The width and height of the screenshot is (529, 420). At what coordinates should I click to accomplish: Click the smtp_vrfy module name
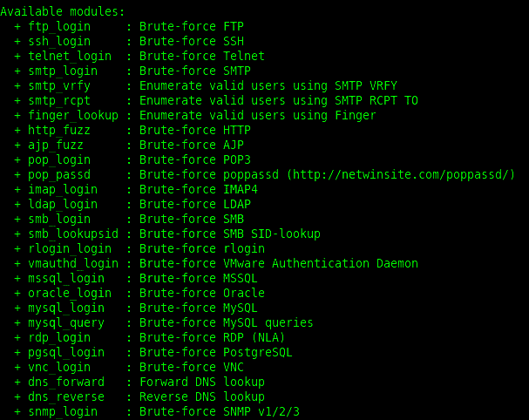click(59, 85)
